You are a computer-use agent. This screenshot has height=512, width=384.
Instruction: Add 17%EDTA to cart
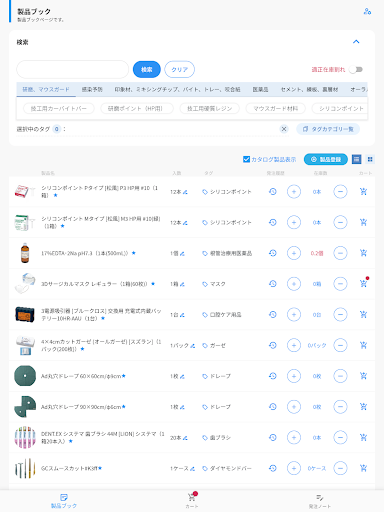[363, 253]
